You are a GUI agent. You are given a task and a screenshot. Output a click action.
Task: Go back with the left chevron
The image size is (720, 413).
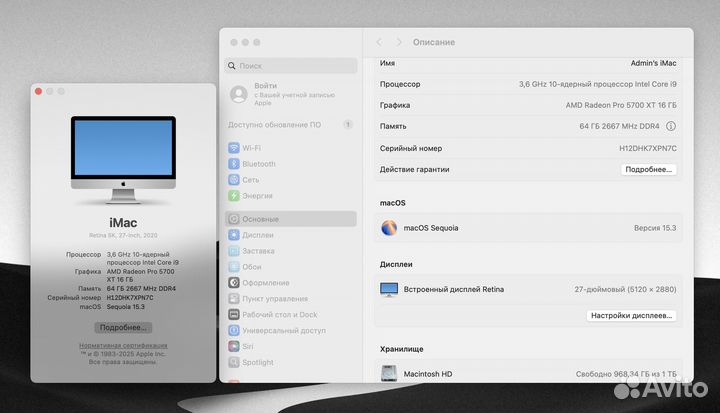[x=379, y=42]
